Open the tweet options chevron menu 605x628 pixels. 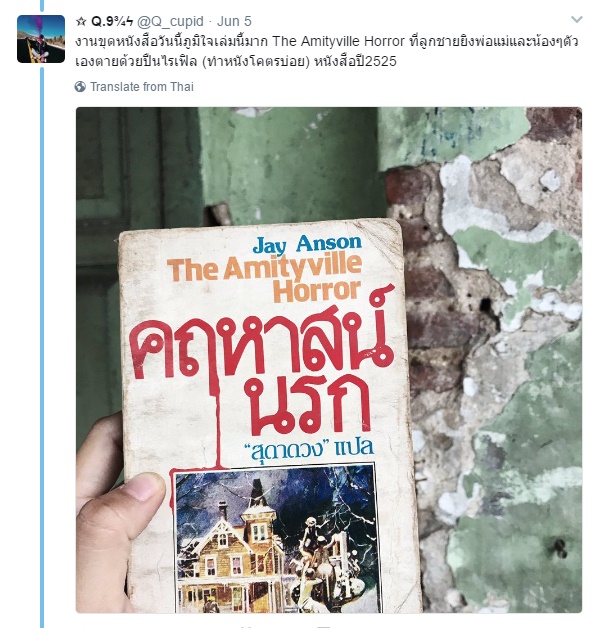(576, 19)
